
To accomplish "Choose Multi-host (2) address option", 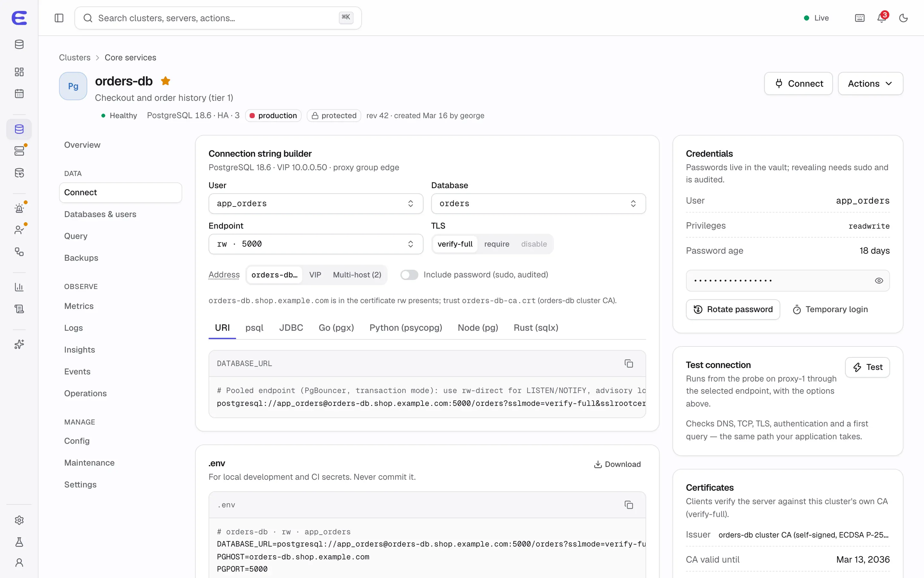I will 357,275.
